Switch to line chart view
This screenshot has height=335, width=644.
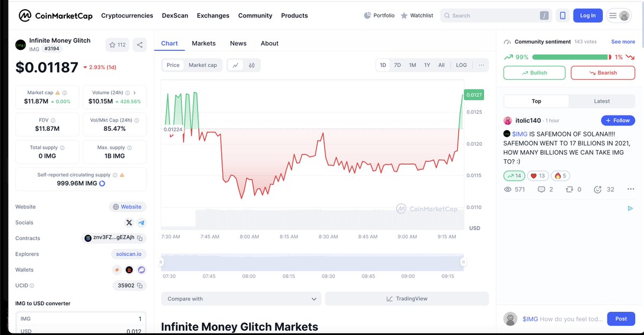(x=235, y=65)
